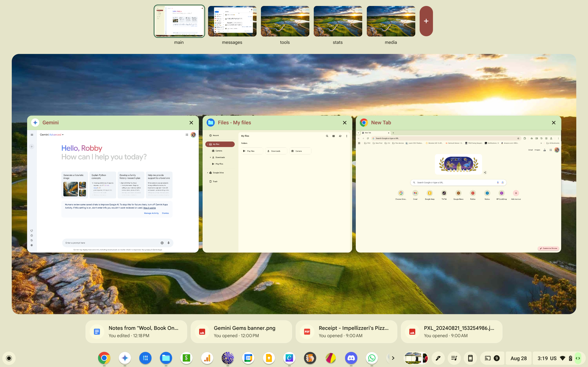Screen dimensions: 588x367
Task: Open Phone Hub icon in shelf
Action: tap(470, 358)
